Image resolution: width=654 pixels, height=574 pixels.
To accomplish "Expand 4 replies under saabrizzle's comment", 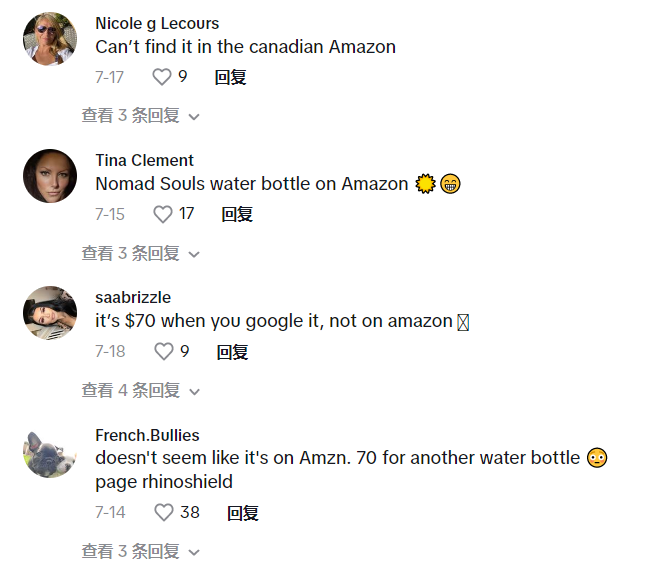I will tap(140, 391).
